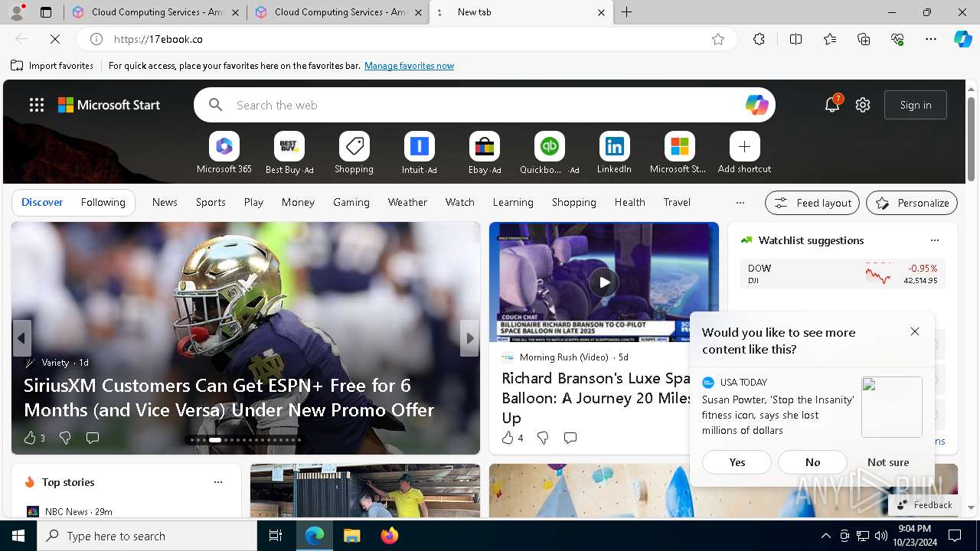The image size is (980, 551).
Task: Open Edge Extensions menu
Action: click(759, 39)
